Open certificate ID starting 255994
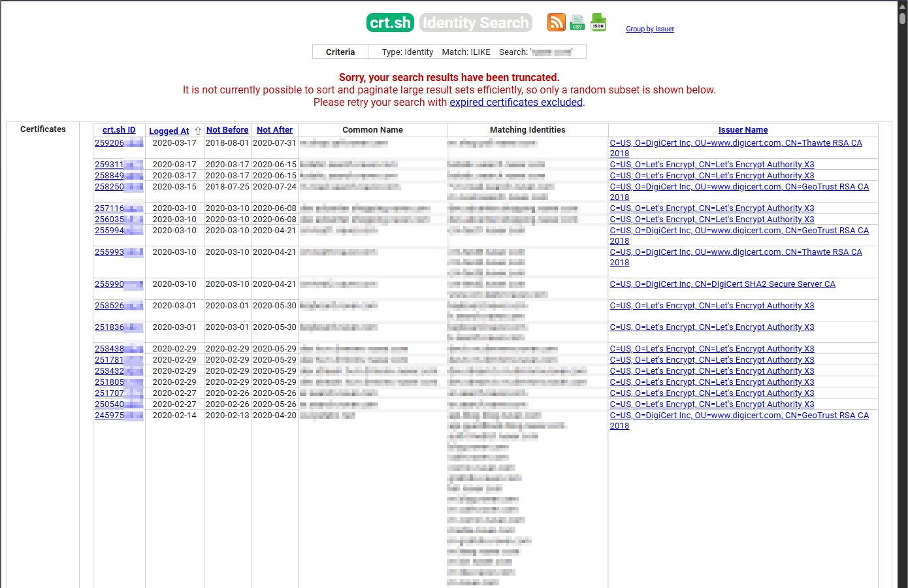 click(119, 231)
